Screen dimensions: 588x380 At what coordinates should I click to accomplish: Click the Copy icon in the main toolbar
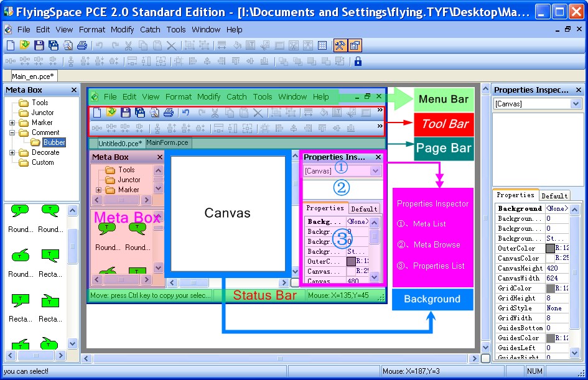[143, 46]
